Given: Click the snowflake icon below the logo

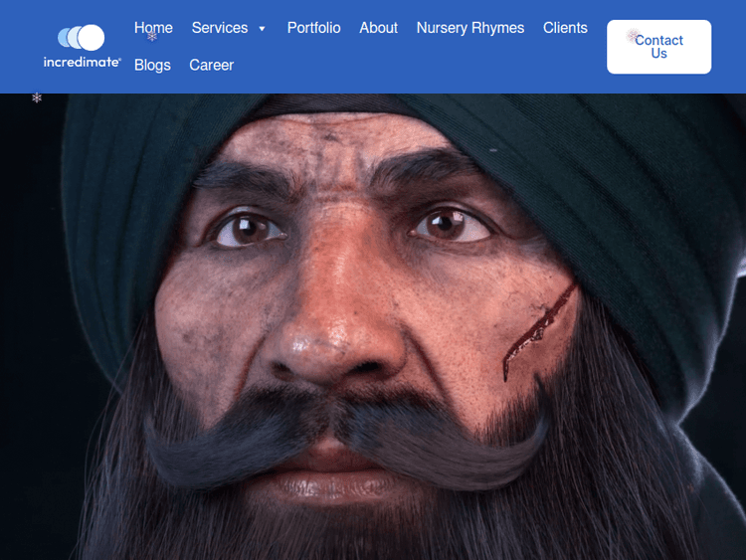Looking at the screenshot, I should pyautogui.click(x=37, y=97).
